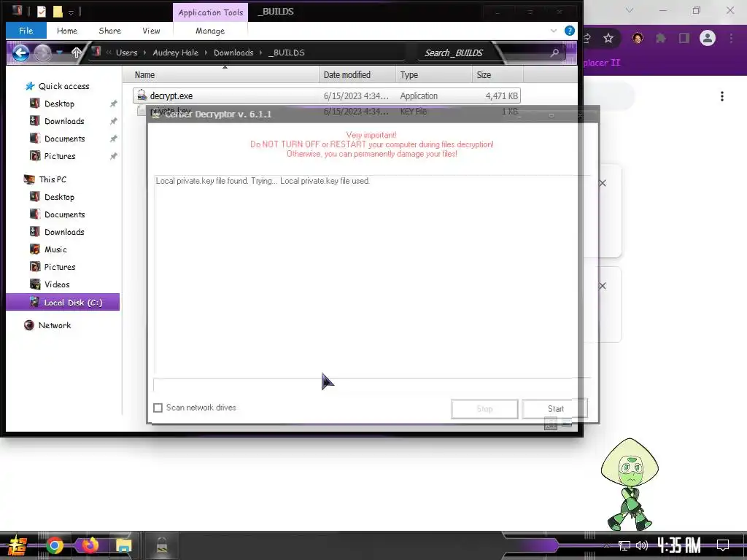Switch to the Home ribbon tab
This screenshot has height=560, width=747.
coord(67,31)
